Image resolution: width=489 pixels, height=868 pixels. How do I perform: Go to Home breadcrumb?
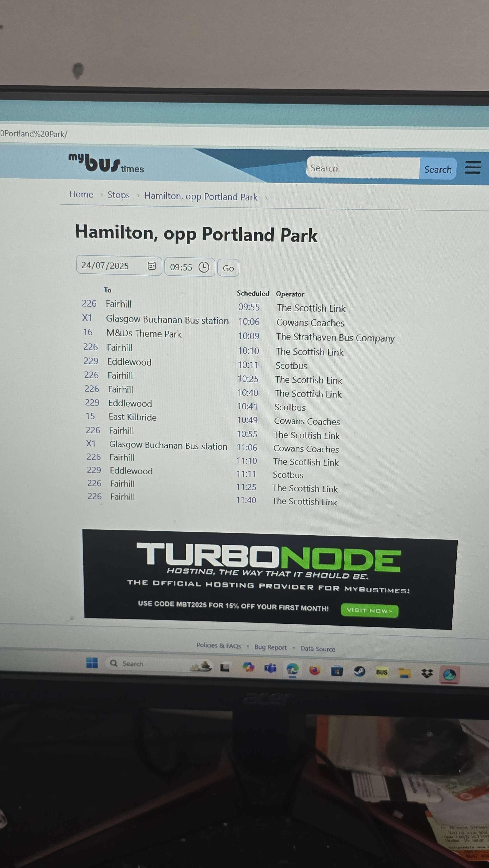pyautogui.click(x=81, y=194)
